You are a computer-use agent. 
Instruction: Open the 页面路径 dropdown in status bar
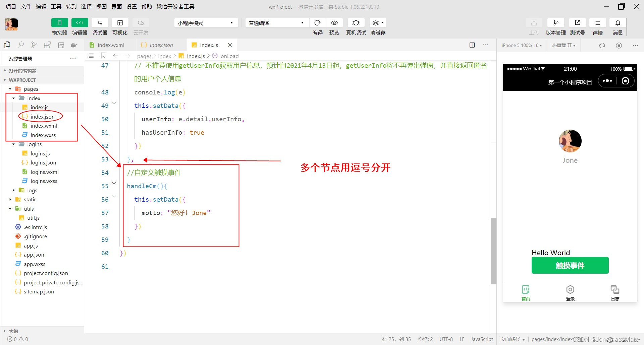pos(512,339)
